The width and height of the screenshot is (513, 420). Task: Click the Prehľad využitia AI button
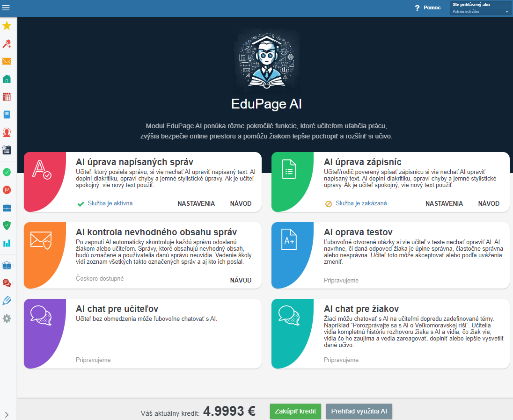click(x=359, y=411)
